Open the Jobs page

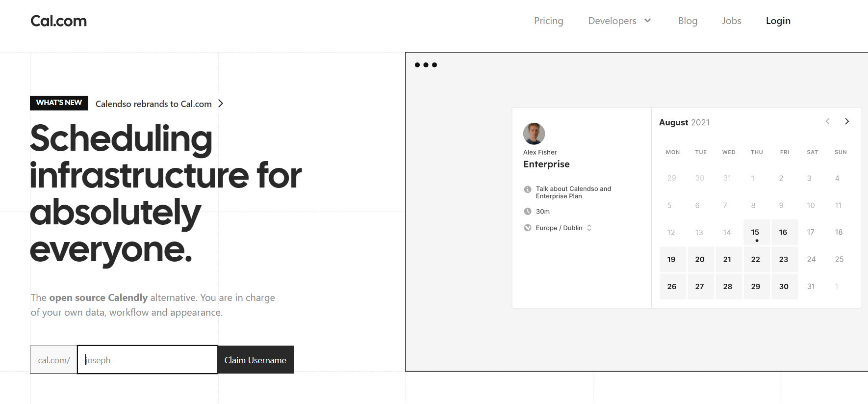[731, 21]
